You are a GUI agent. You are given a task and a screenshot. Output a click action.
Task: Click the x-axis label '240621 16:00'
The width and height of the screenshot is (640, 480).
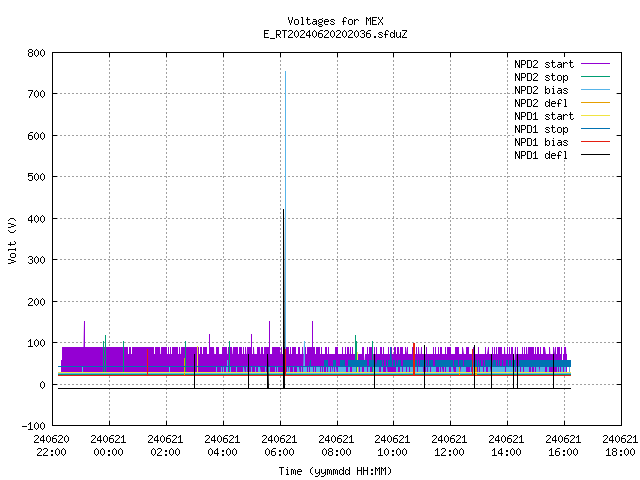point(563,446)
